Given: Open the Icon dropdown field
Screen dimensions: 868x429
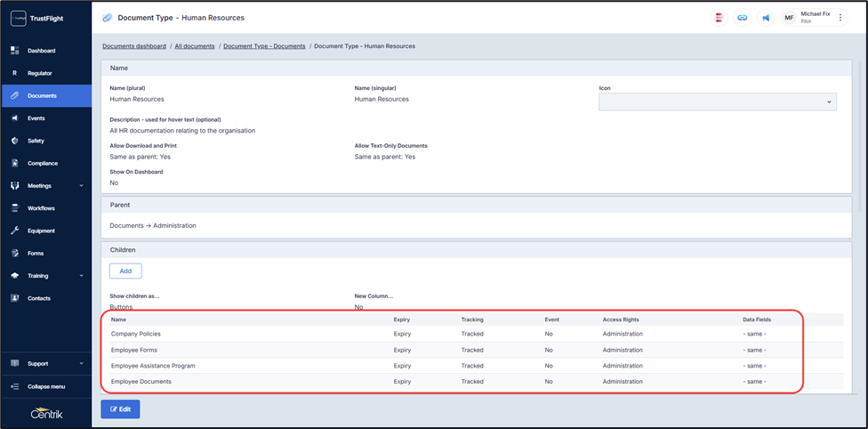Looking at the screenshot, I should point(717,102).
